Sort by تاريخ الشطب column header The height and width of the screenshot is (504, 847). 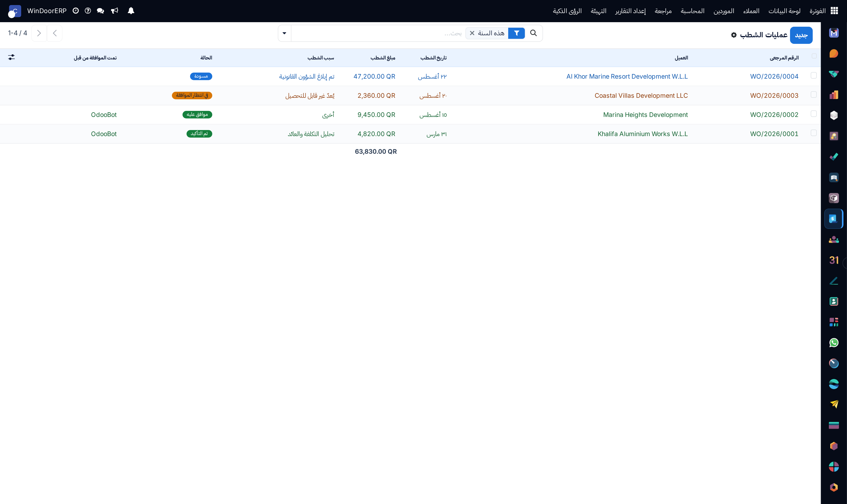(x=434, y=58)
